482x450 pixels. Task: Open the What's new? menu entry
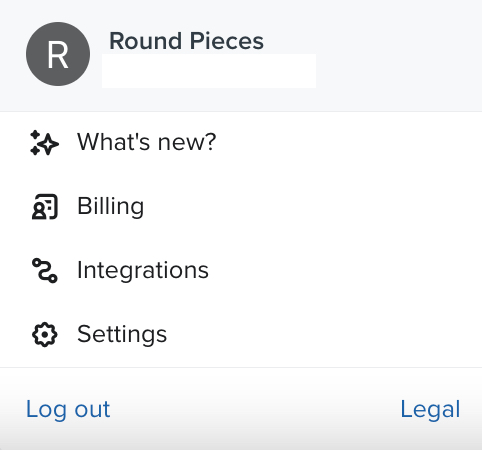[147, 142]
